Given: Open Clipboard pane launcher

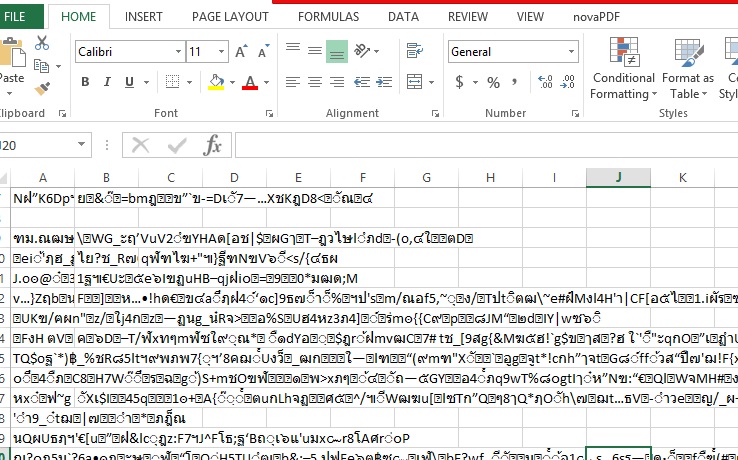Looking at the screenshot, I should point(62,113).
